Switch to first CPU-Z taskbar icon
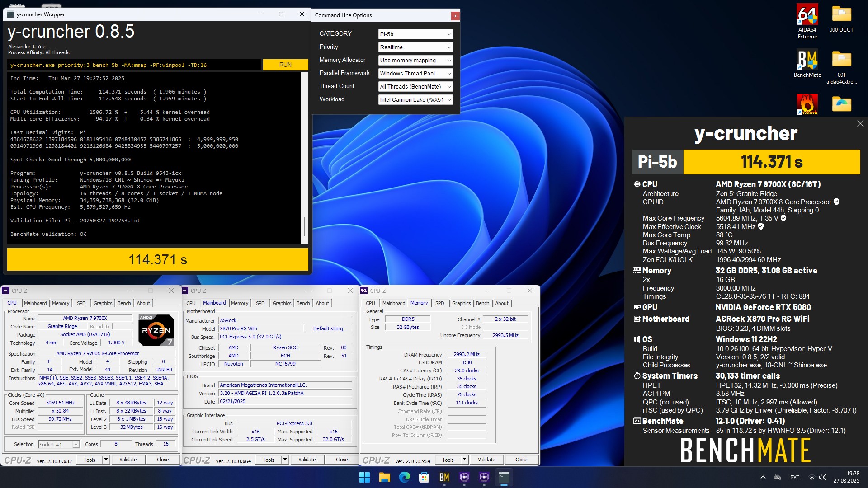 [464, 477]
